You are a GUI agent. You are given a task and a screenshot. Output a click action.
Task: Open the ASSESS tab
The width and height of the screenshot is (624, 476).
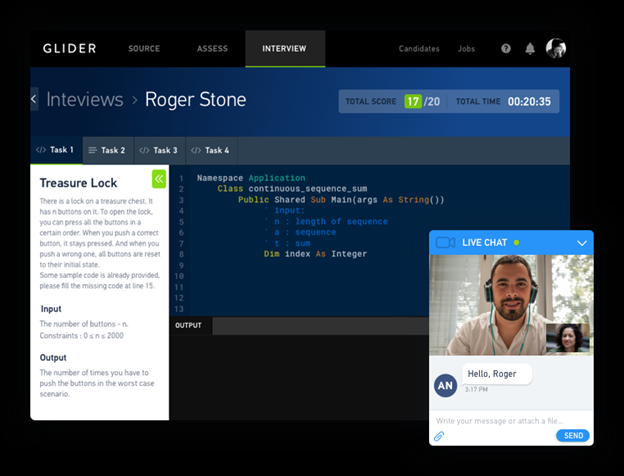pos(213,49)
